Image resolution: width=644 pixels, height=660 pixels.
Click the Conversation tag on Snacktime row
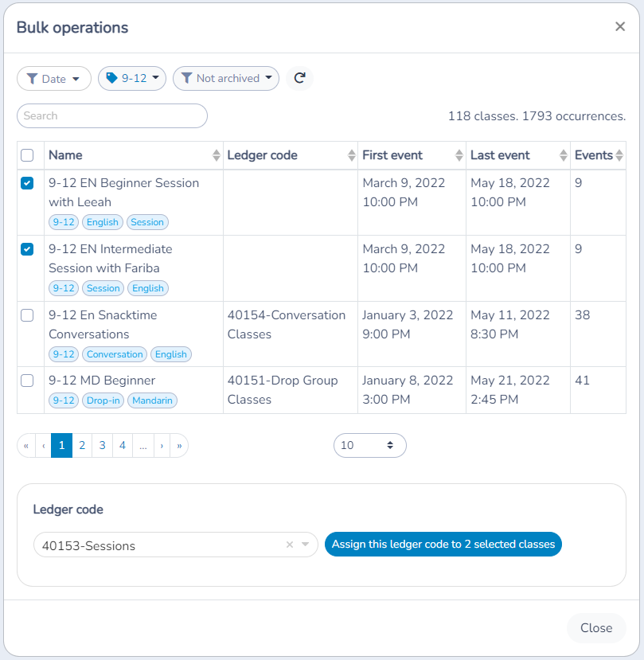tap(115, 354)
